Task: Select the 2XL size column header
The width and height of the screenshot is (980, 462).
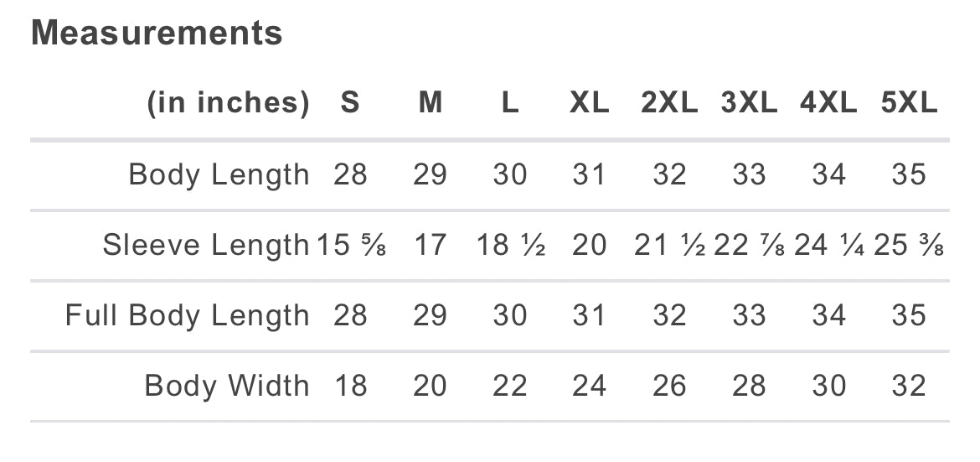Action: [669, 102]
